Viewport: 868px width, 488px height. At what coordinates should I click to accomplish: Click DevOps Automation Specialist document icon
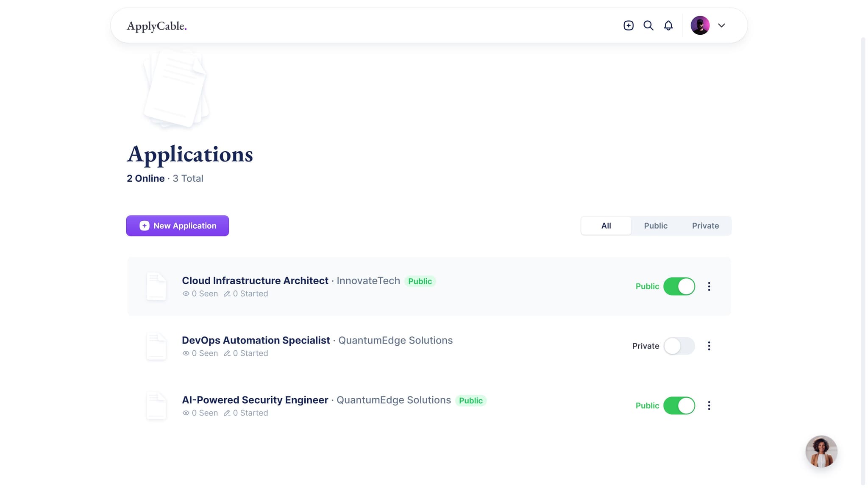click(x=156, y=346)
